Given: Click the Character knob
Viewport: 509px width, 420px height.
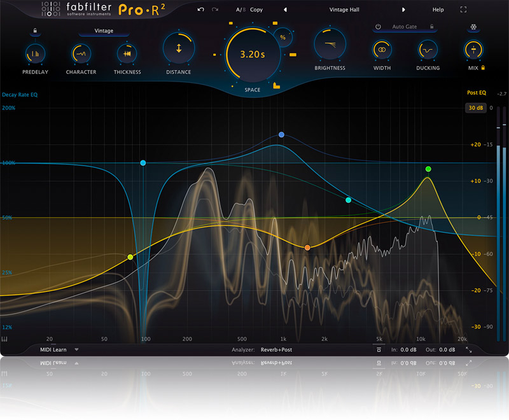Looking at the screenshot, I should [81, 54].
